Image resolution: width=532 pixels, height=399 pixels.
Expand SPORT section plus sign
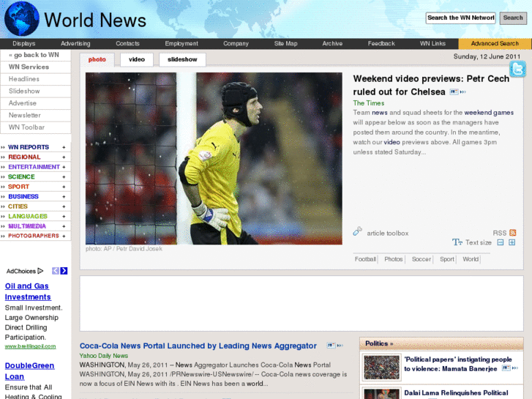point(64,187)
